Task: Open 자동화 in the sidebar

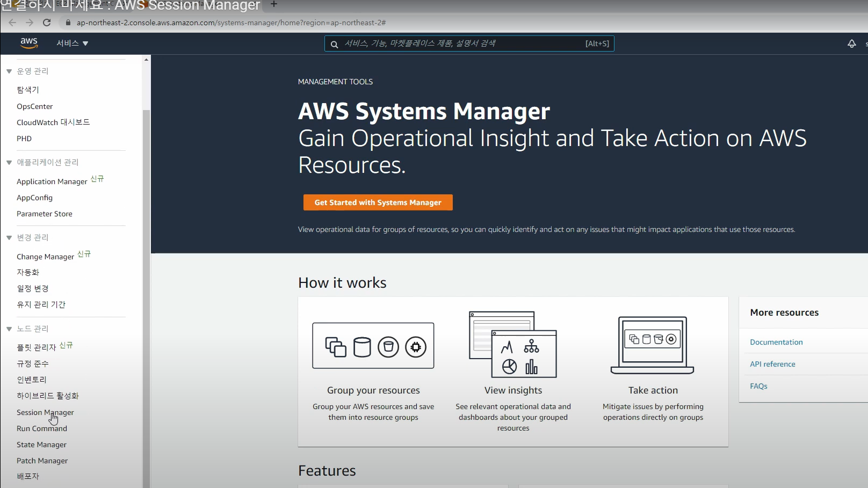Action: point(28,272)
